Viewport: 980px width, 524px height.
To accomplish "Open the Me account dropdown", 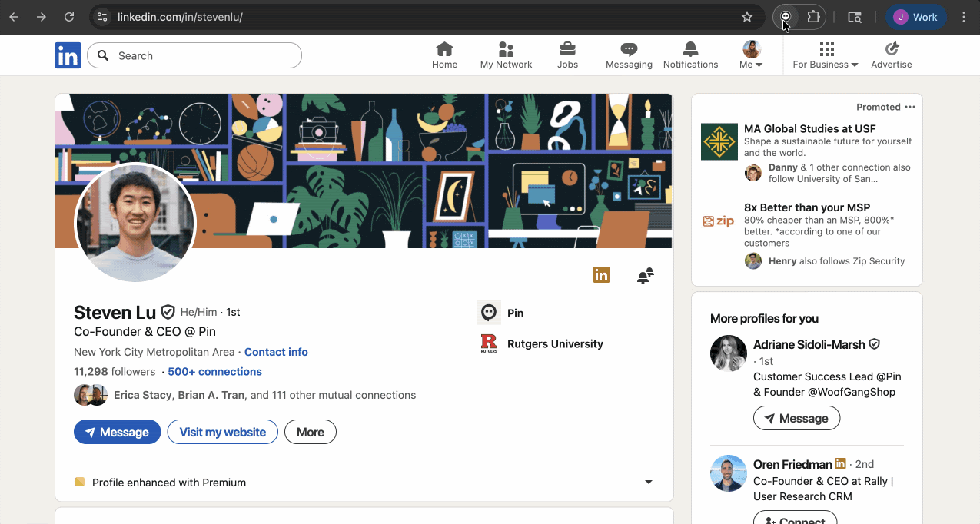I will (751, 55).
